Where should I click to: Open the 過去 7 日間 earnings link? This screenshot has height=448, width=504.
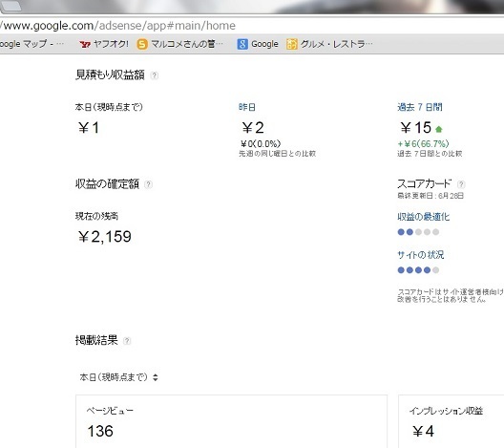tap(420, 107)
